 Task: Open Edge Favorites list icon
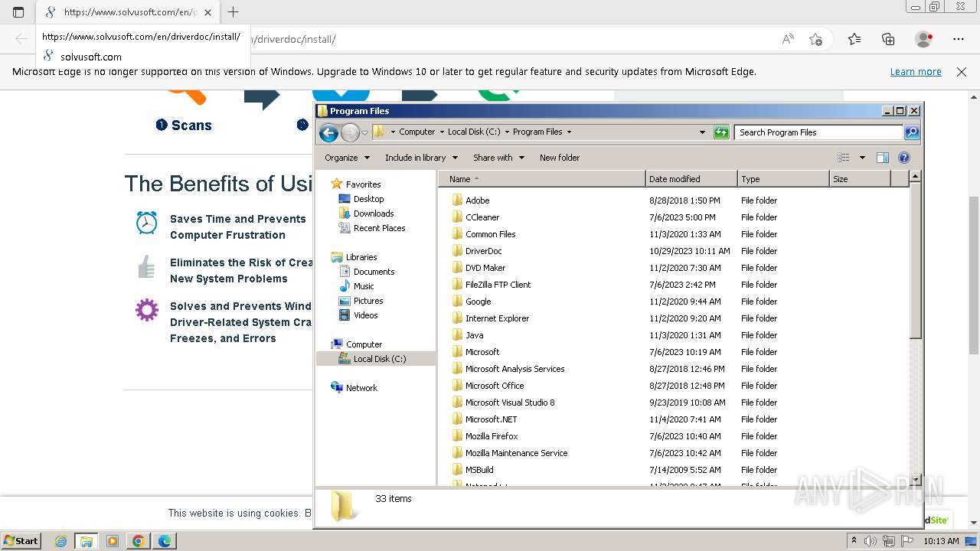(854, 39)
